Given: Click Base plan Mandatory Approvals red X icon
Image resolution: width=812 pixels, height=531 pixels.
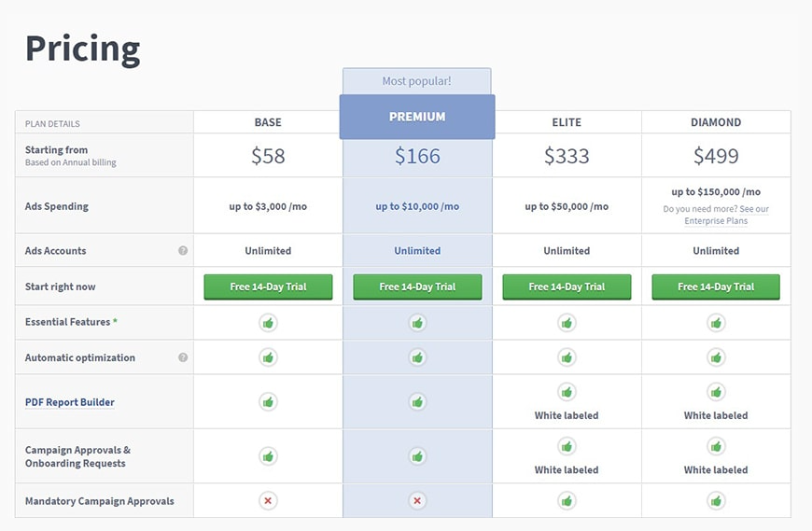Looking at the screenshot, I should coord(268,500).
